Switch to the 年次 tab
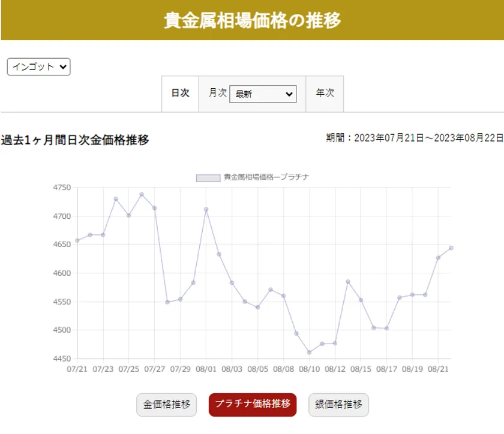Viewport: 504px width, 434px height. point(325,94)
